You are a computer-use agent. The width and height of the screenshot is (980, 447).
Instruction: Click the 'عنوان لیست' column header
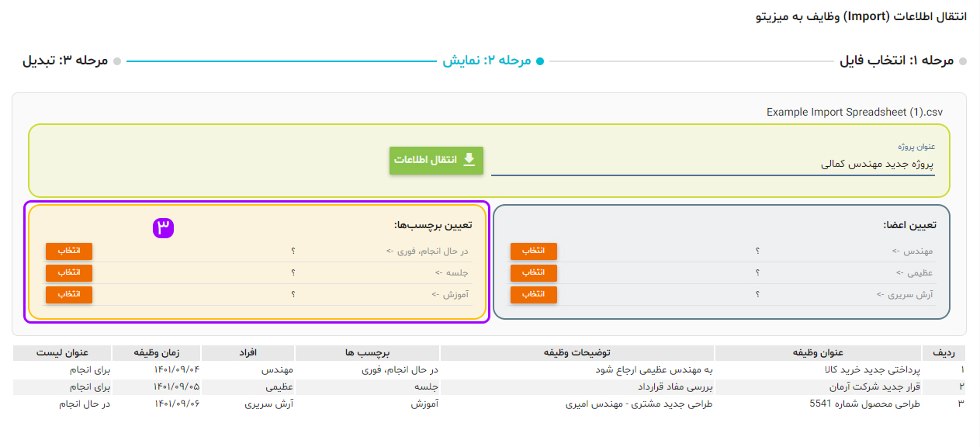click(63, 353)
